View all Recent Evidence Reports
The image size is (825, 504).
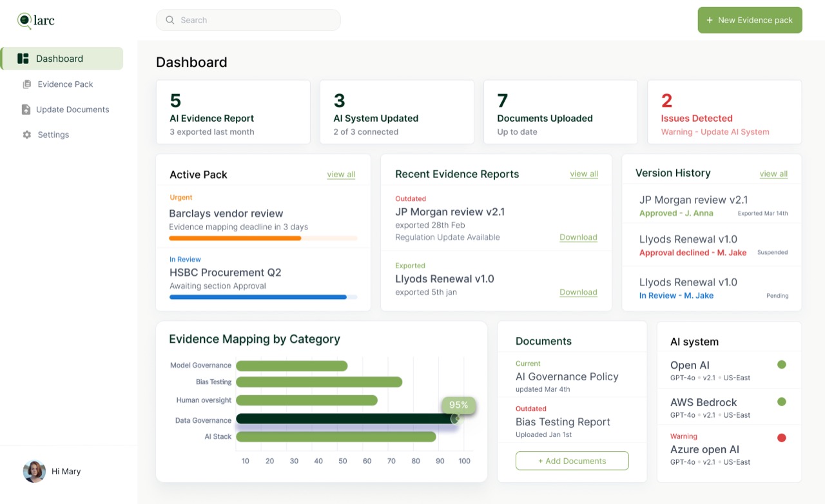pos(584,174)
